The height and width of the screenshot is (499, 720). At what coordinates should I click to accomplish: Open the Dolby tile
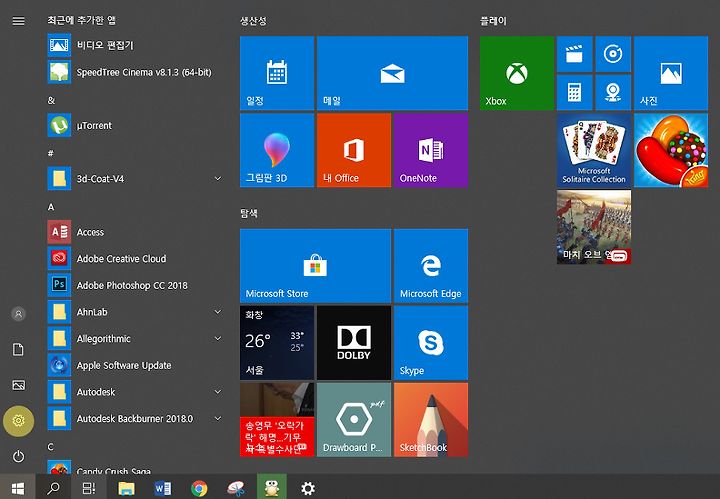click(x=354, y=343)
